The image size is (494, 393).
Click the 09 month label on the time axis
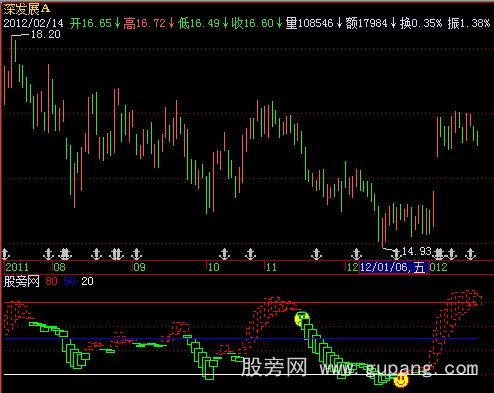[x=139, y=267]
